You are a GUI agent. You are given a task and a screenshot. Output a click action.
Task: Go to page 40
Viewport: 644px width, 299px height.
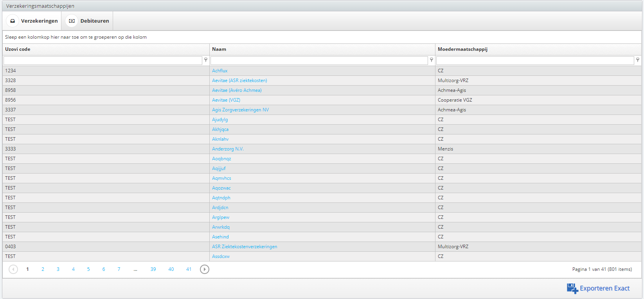tap(171, 269)
